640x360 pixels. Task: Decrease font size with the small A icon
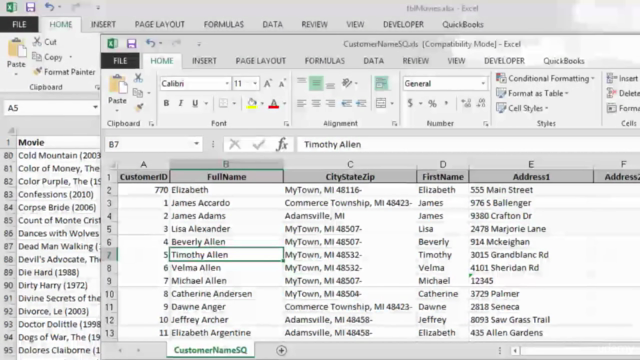[282, 84]
